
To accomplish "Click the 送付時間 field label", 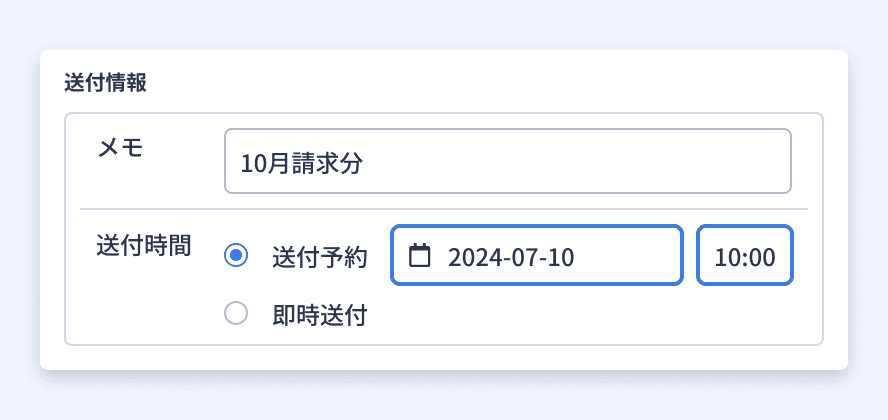I will coord(144,247).
